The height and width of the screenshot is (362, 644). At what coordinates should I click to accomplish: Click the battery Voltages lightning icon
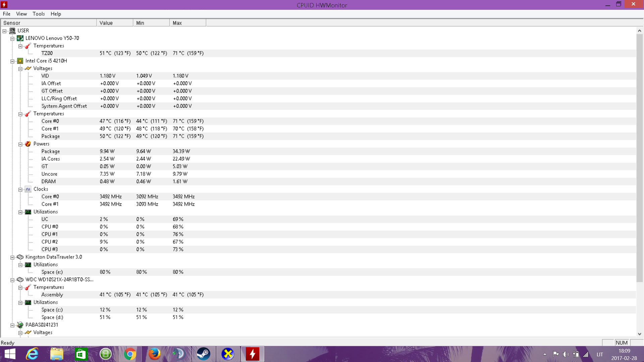click(28, 333)
